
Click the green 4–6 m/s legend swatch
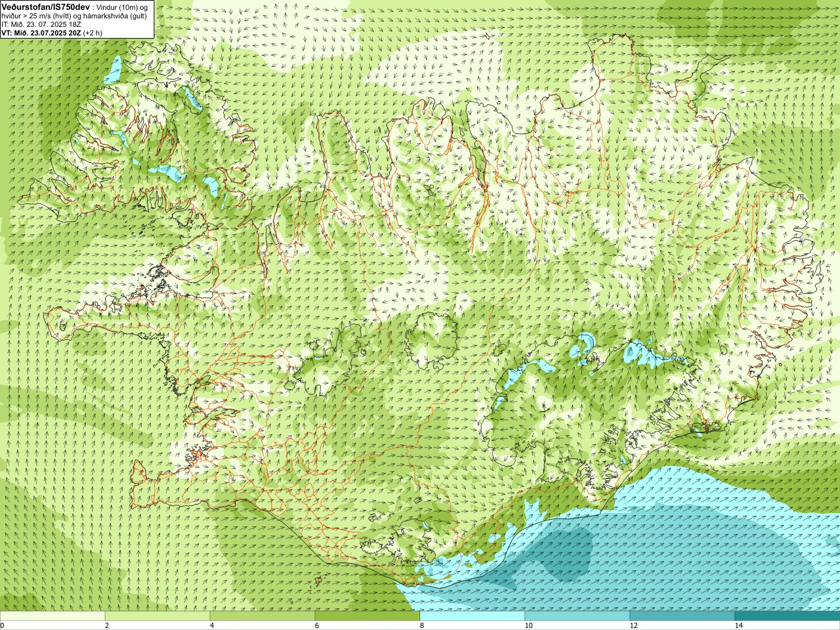pos(262,616)
